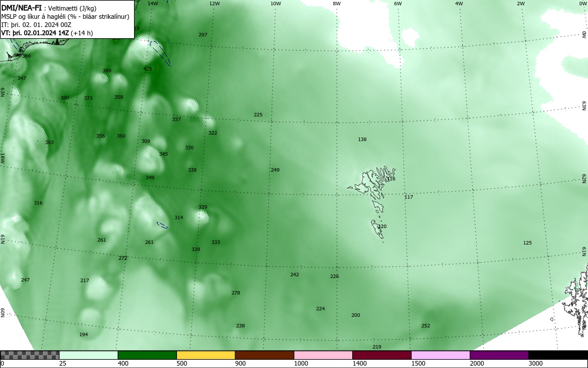Click the legend scale label 1500
The width and height of the screenshot is (588, 368).
tap(418, 363)
